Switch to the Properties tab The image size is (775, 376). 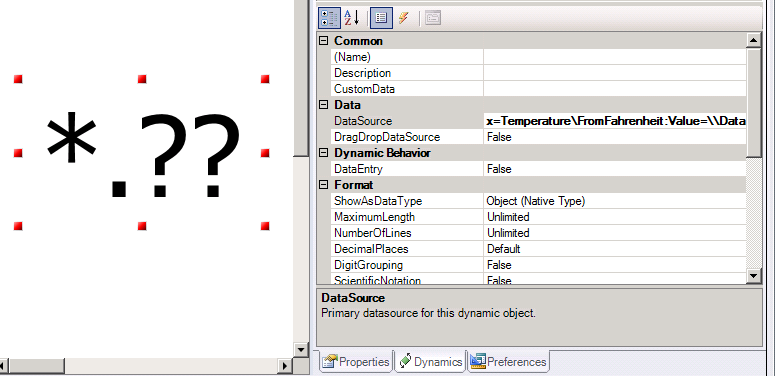click(356, 362)
